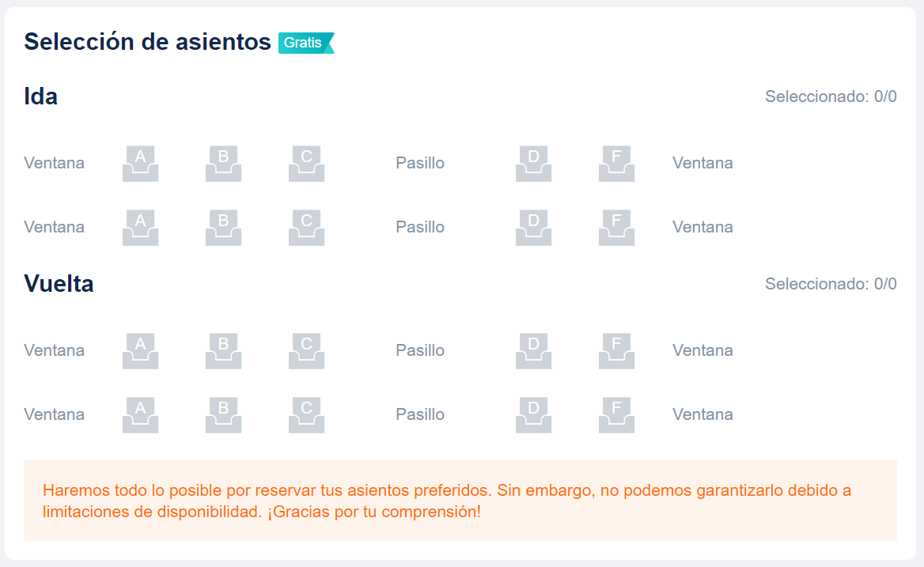
Task: Pick seat C in first Vuelta row
Action: pyautogui.click(x=306, y=351)
